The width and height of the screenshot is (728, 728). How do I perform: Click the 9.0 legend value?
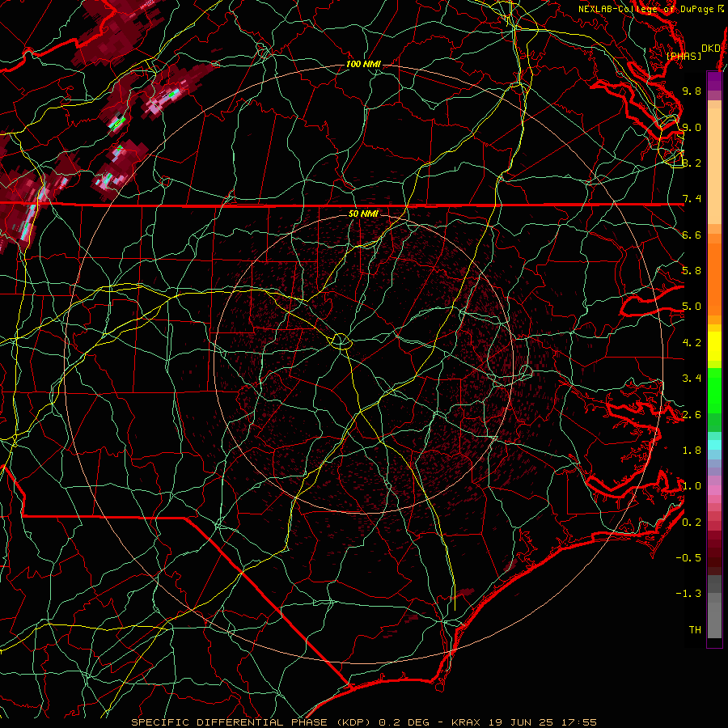(692, 127)
